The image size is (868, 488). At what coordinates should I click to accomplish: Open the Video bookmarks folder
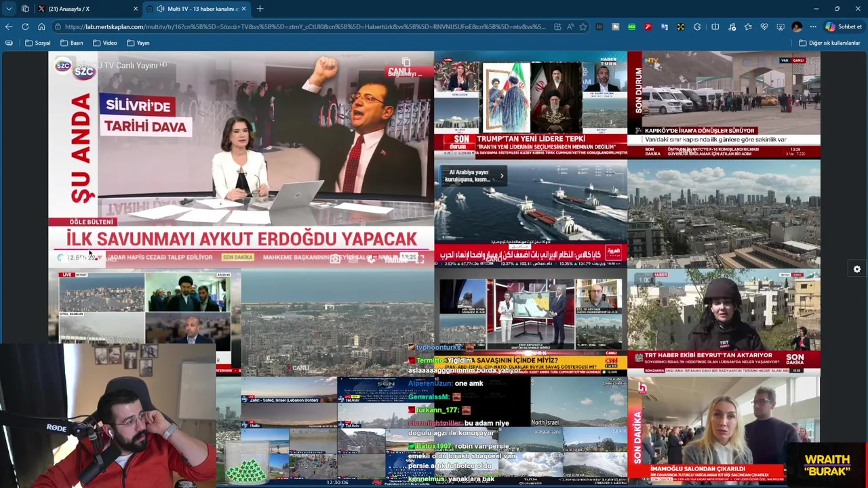105,43
